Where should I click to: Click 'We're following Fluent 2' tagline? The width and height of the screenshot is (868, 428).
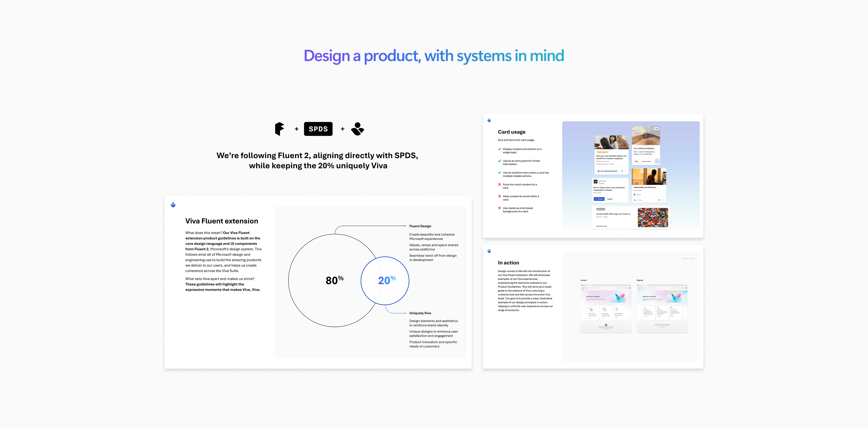click(318, 160)
